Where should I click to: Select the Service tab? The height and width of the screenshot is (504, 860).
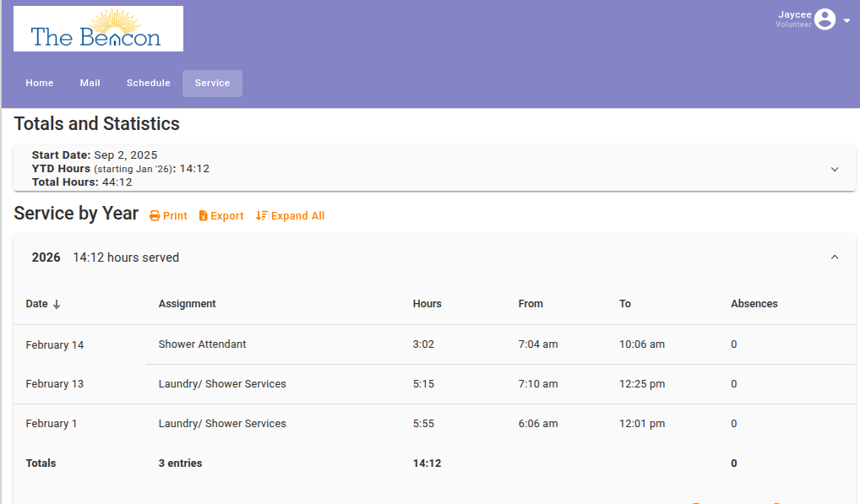pos(212,84)
